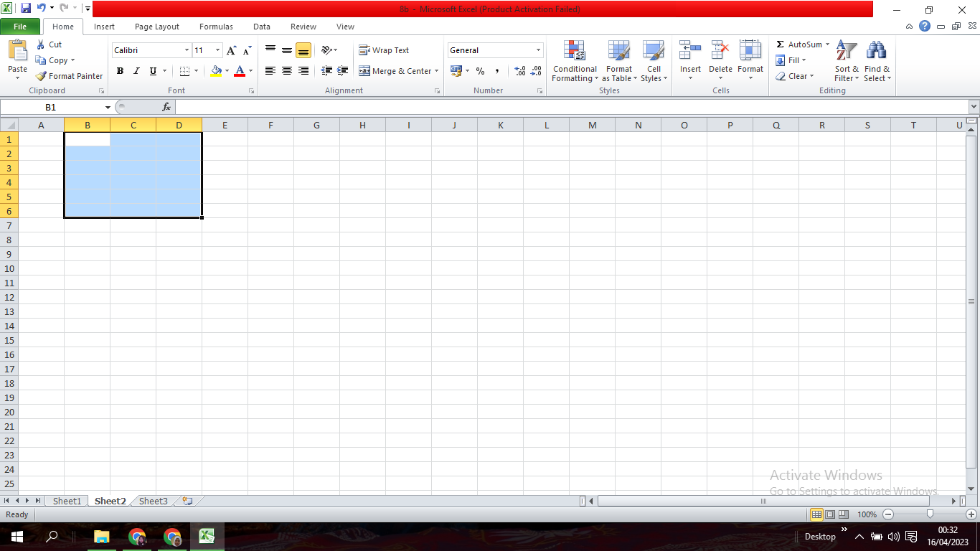Open the General number format dropdown
The height and width of the screenshot is (551, 980).
(x=538, y=50)
